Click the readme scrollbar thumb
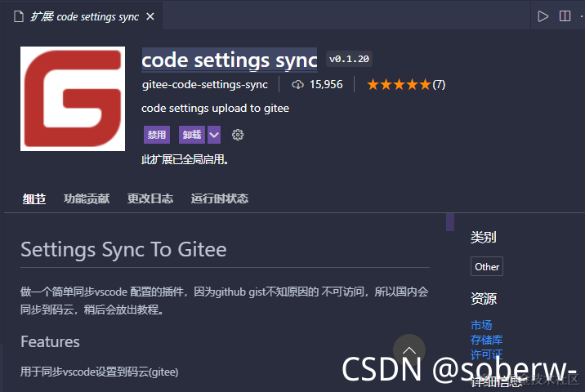The height and width of the screenshot is (392, 585). pos(450,222)
